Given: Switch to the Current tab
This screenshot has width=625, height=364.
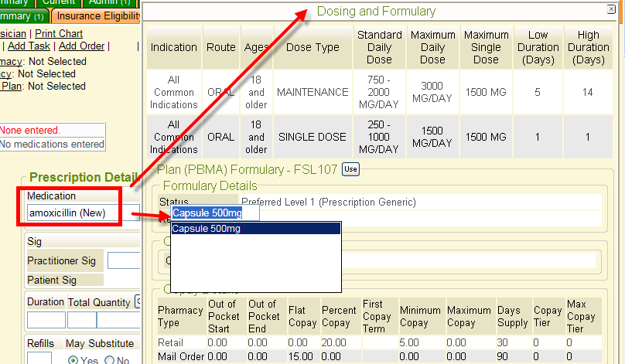Looking at the screenshot, I should click(58, 2).
